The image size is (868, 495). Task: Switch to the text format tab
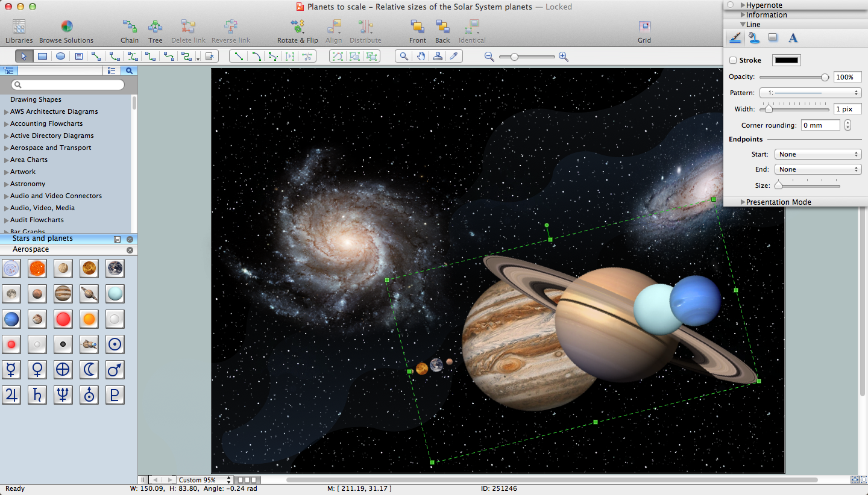pyautogui.click(x=793, y=38)
